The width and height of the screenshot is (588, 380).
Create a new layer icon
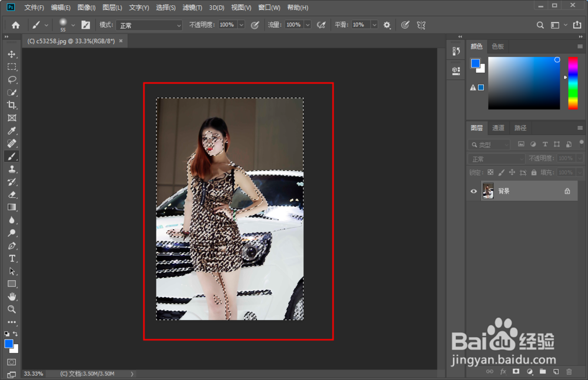tap(556, 372)
